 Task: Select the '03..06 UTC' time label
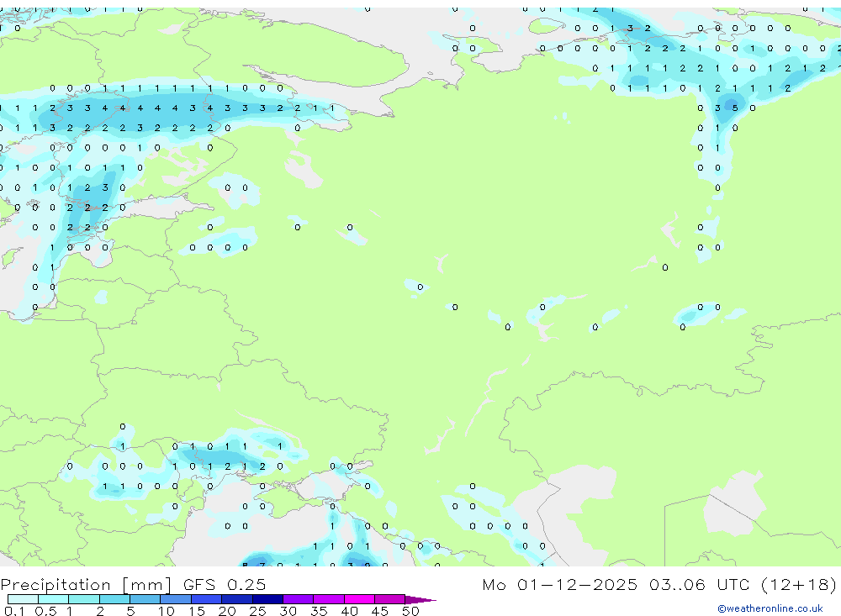tap(699, 584)
